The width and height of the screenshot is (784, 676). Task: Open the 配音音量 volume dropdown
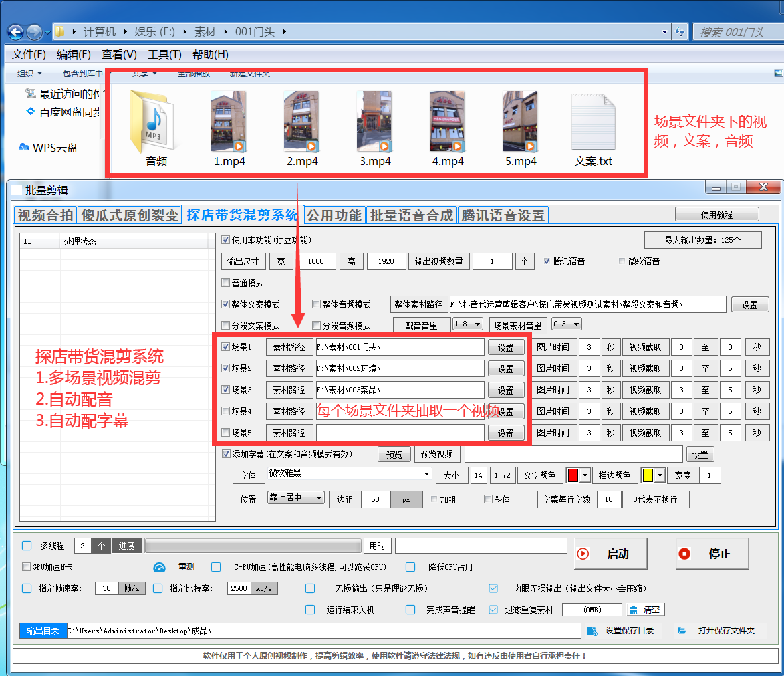click(x=469, y=324)
